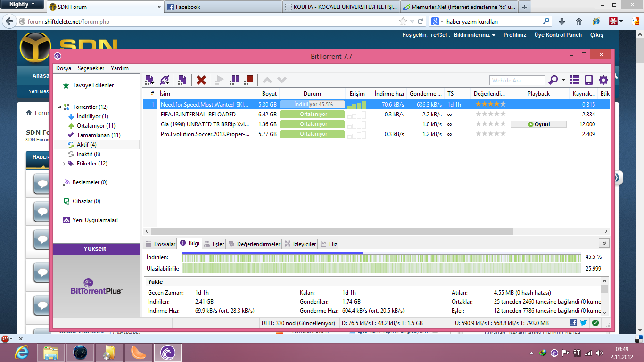Select Beslemeler (0) in sidebar
Screen dimensions: 644x362
point(90,182)
